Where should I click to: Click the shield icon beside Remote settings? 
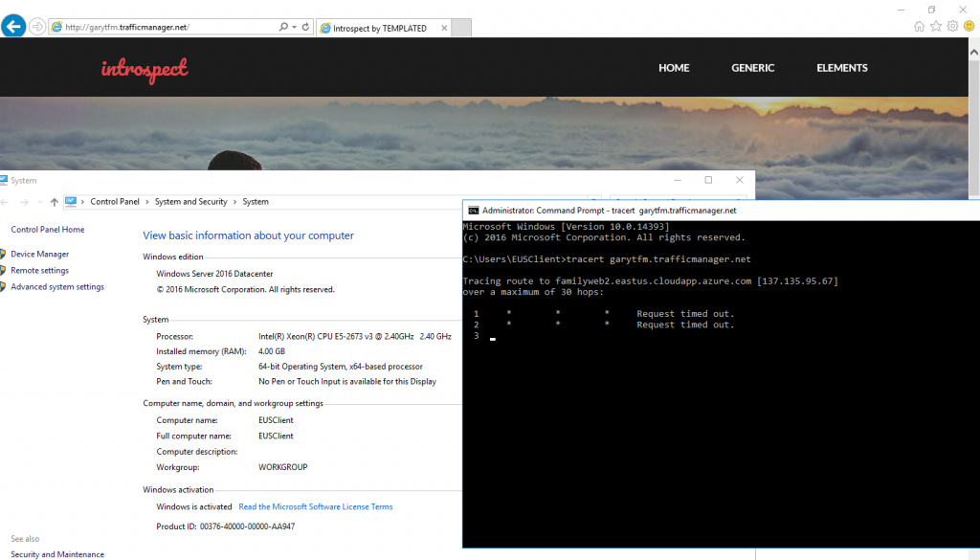[x=3, y=270]
